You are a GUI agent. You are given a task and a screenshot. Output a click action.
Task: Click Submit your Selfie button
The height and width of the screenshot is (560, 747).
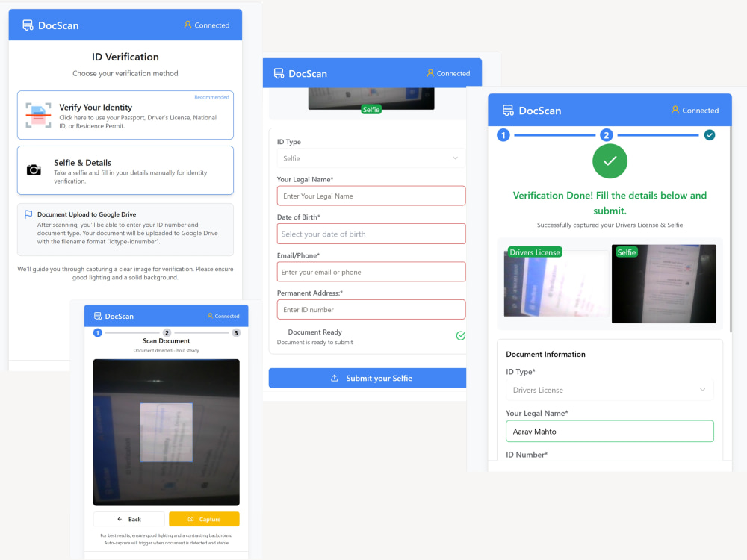pos(368,378)
